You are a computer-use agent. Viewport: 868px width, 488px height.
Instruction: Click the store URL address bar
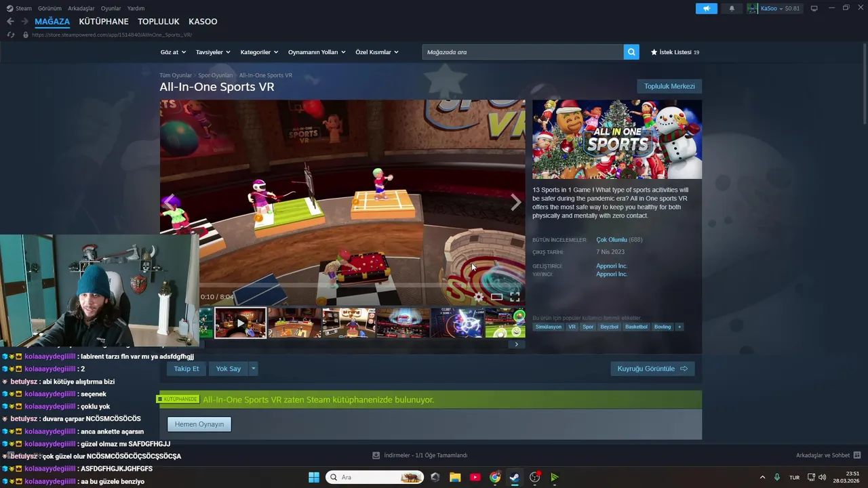pyautogui.click(x=112, y=35)
